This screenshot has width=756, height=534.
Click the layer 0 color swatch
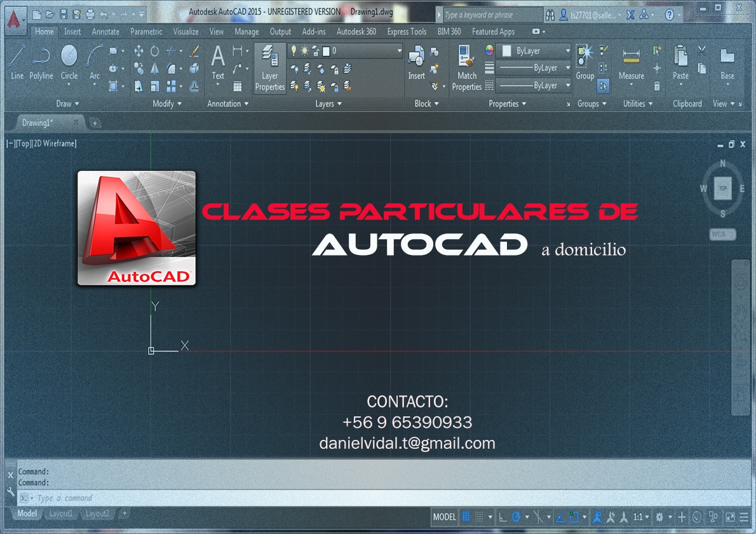326,51
